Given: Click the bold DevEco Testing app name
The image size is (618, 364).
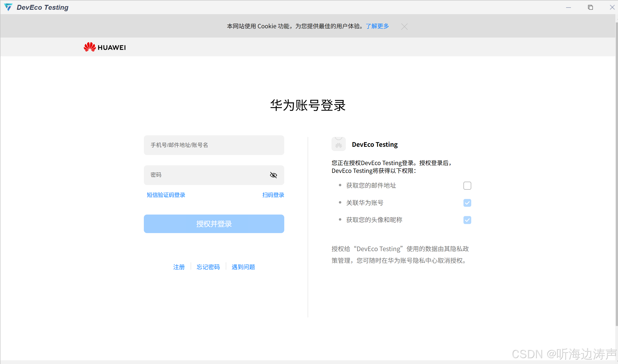Looking at the screenshot, I should (x=374, y=145).
